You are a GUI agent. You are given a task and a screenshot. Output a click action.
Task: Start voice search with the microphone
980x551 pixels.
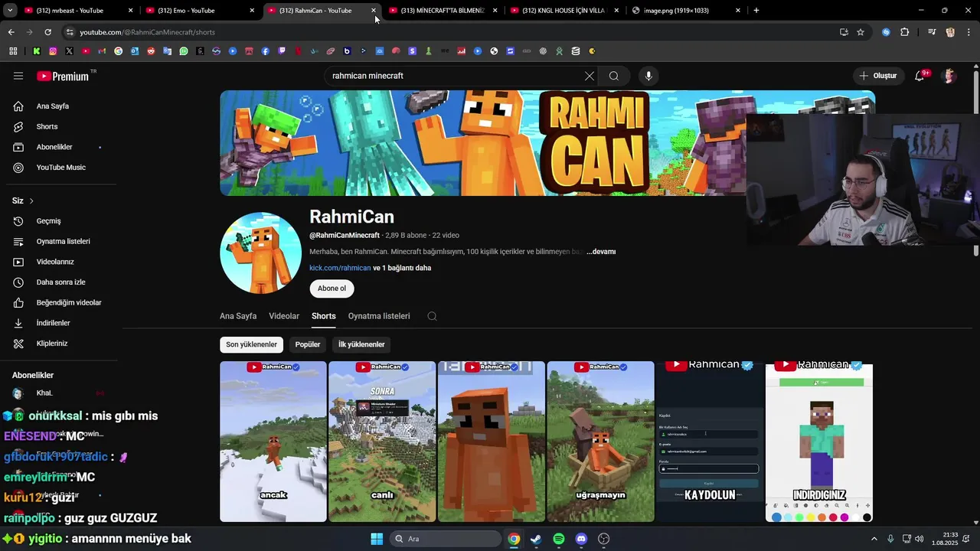point(648,76)
